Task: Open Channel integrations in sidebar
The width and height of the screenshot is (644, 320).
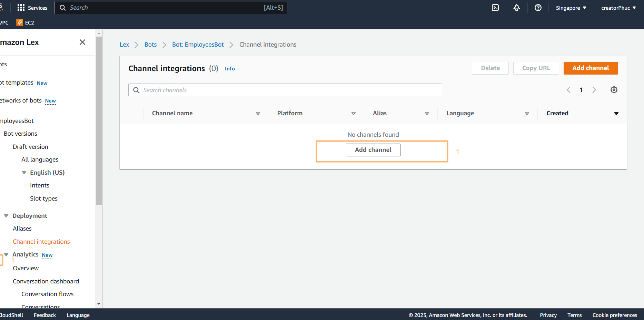Action: (41, 242)
